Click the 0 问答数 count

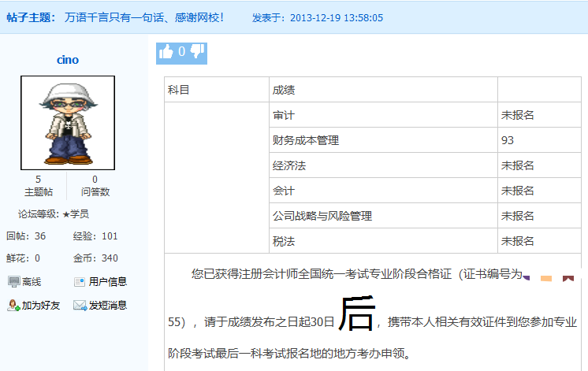click(x=95, y=186)
